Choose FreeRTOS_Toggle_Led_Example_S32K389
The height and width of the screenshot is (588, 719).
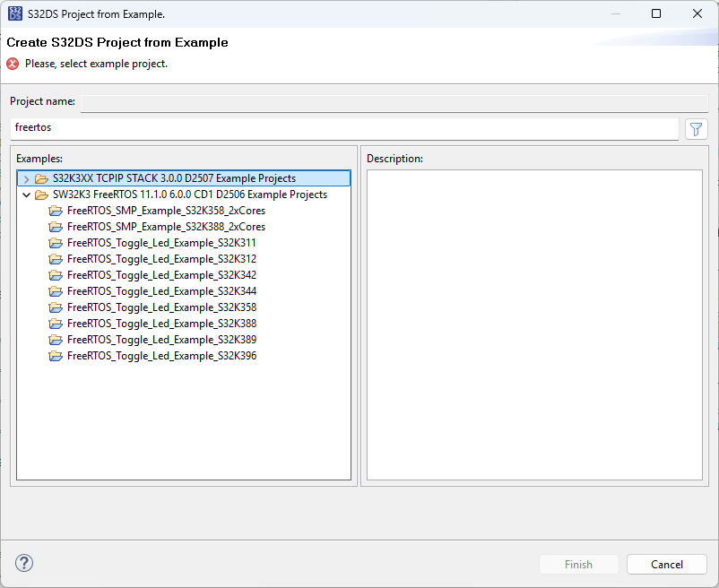pyautogui.click(x=161, y=340)
